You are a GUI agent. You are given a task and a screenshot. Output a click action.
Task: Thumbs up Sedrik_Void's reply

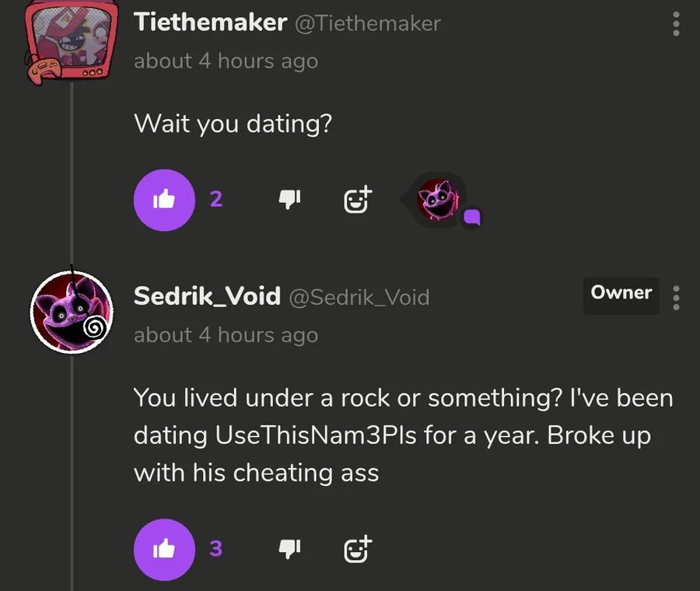pos(164,550)
